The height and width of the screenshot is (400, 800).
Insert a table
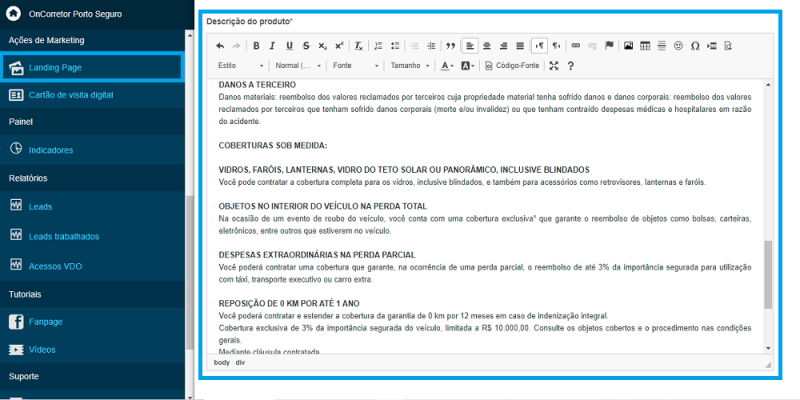645,46
